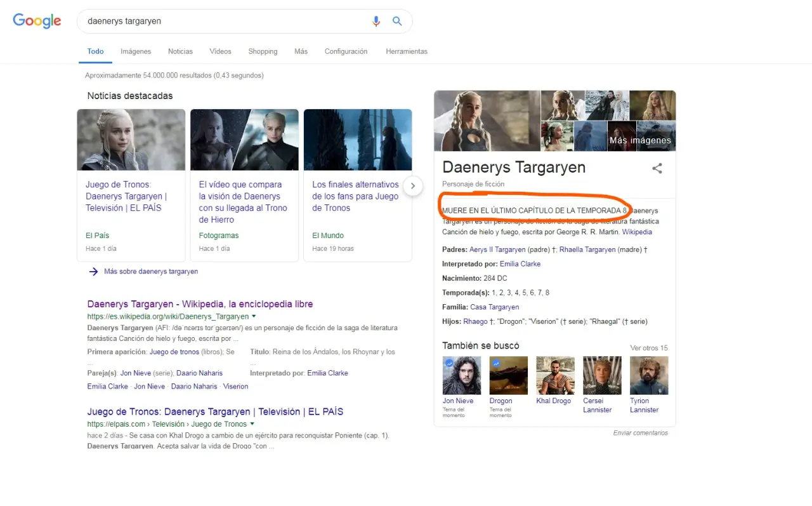Click the magnifying glass search icon
Screen dimensions: 812x506
click(x=397, y=21)
